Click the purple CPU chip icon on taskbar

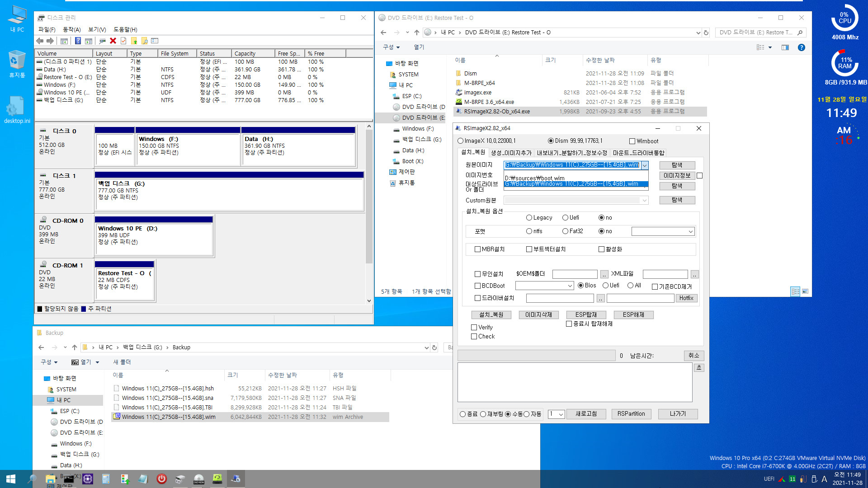(88, 479)
